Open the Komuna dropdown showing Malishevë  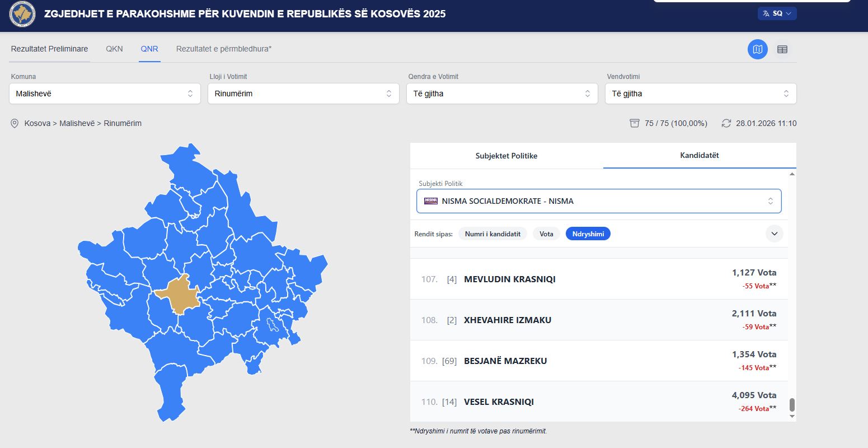(x=105, y=94)
